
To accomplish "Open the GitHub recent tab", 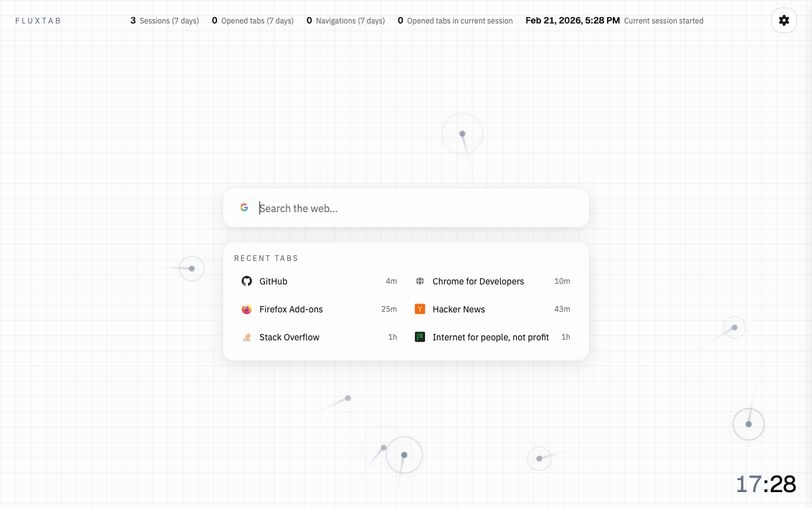I will 273,281.
